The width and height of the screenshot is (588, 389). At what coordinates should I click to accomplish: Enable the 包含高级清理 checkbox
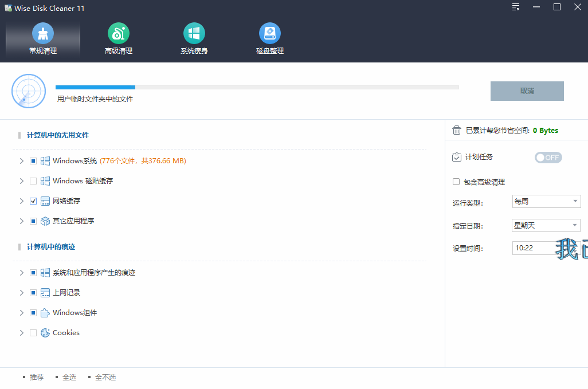point(455,182)
